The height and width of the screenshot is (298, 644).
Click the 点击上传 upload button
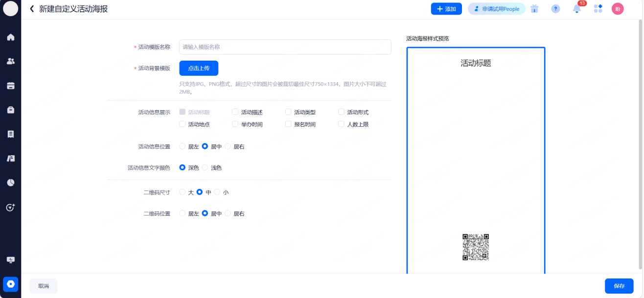(199, 69)
